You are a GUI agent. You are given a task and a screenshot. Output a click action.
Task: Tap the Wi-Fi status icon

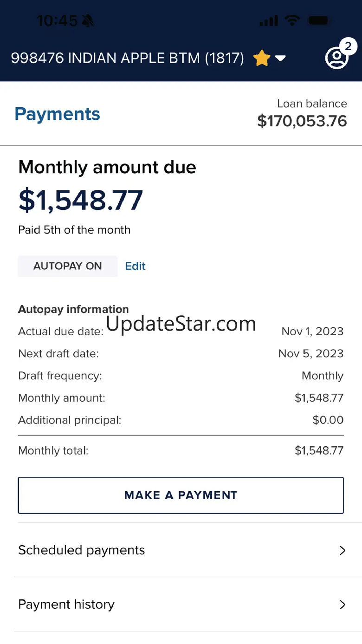coord(292,20)
